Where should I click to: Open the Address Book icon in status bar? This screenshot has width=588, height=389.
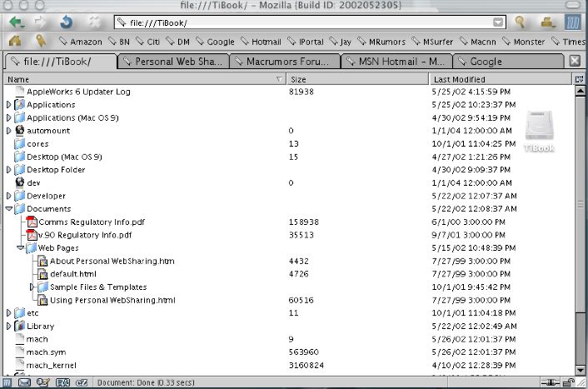click(62, 382)
